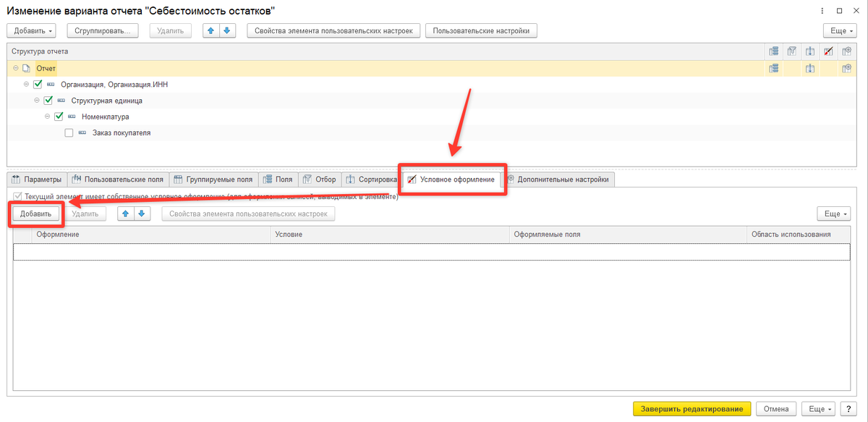
Task: Click the Оформляемые поля column header
Action: [x=627, y=235]
